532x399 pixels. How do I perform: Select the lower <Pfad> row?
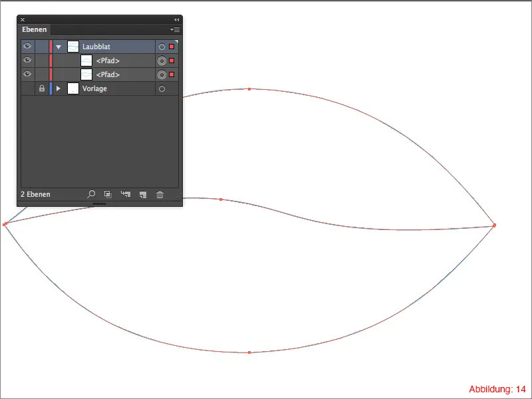click(99, 74)
